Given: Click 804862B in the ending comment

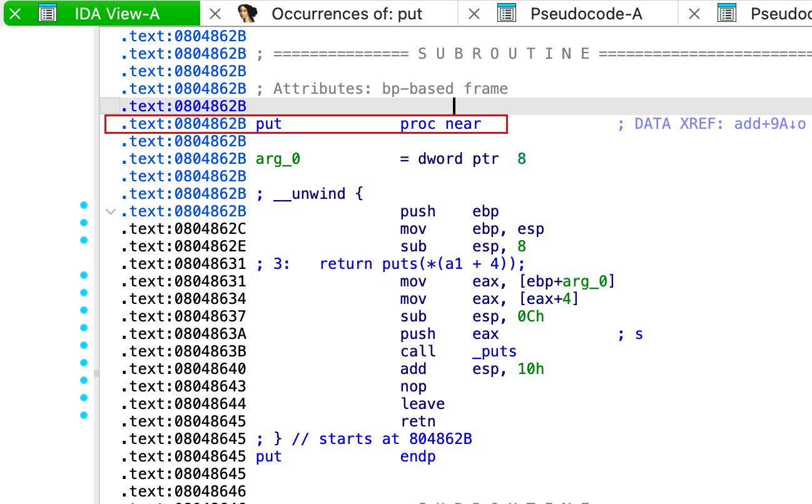Looking at the screenshot, I should coord(440,438).
